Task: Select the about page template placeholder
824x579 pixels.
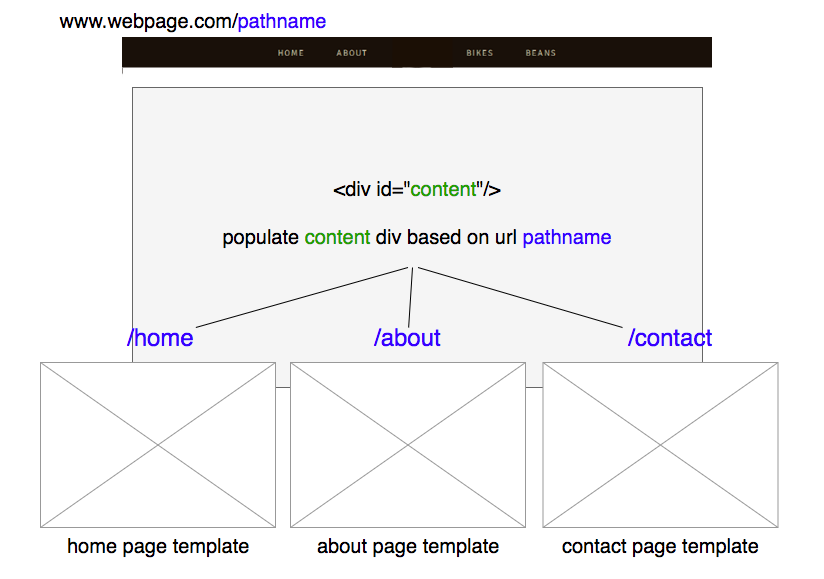Action: 408,445
